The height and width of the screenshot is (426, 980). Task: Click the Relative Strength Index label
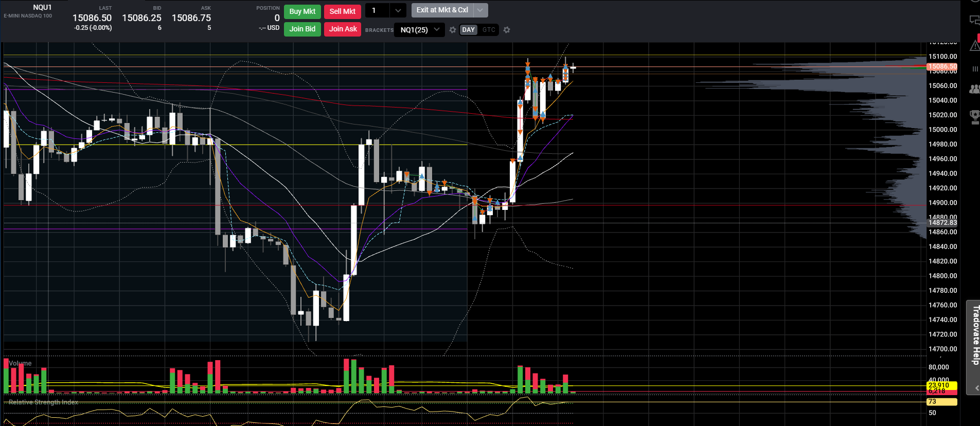[x=44, y=402]
